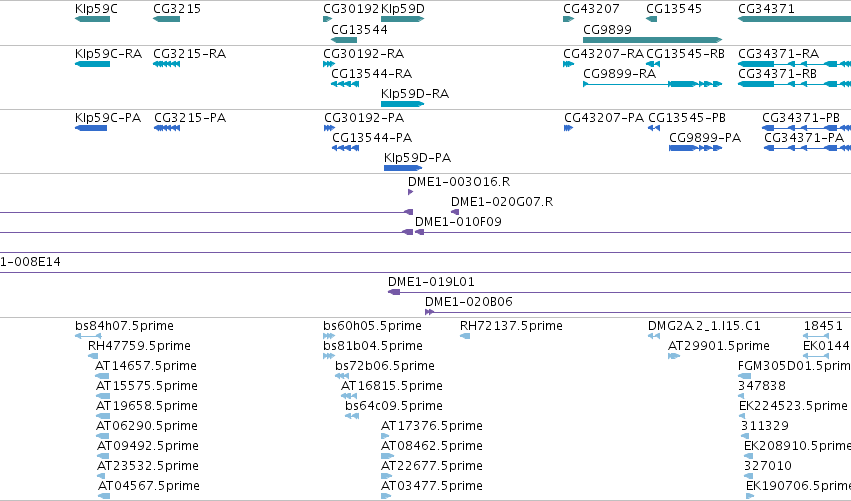Screen dimensions: 851x501
Task: Select the AT08462.5prime EST label
Action: [x=432, y=446]
